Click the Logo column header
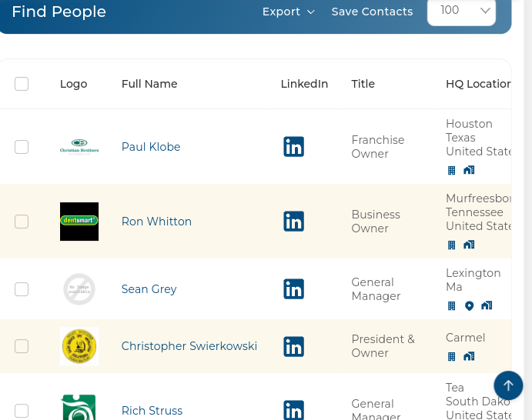This screenshot has width=532, height=420. [x=74, y=84]
